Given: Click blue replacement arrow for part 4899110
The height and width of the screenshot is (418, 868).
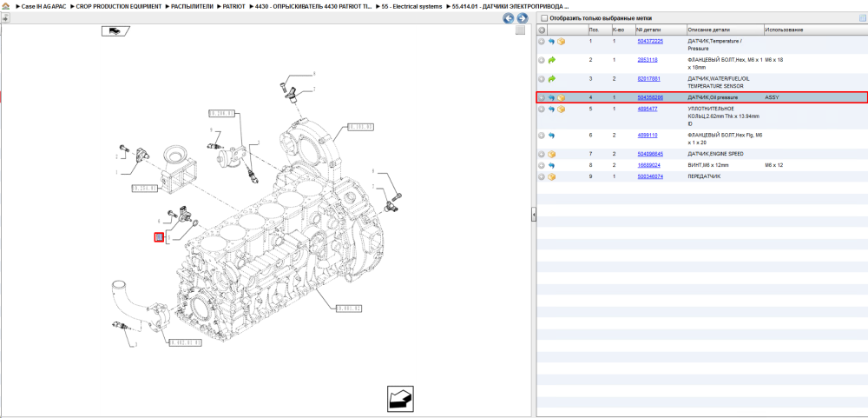Looking at the screenshot, I should point(551,136).
